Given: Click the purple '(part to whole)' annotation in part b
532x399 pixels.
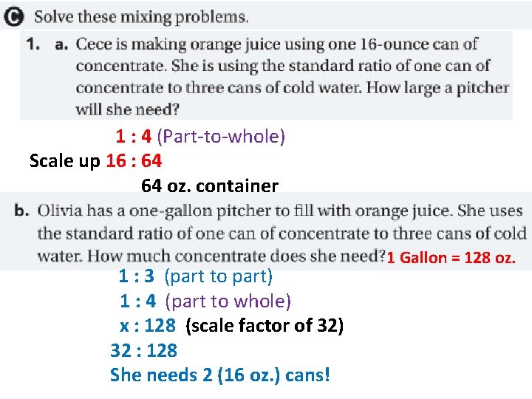Looking at the screenshot, I should tap(228, 301).
